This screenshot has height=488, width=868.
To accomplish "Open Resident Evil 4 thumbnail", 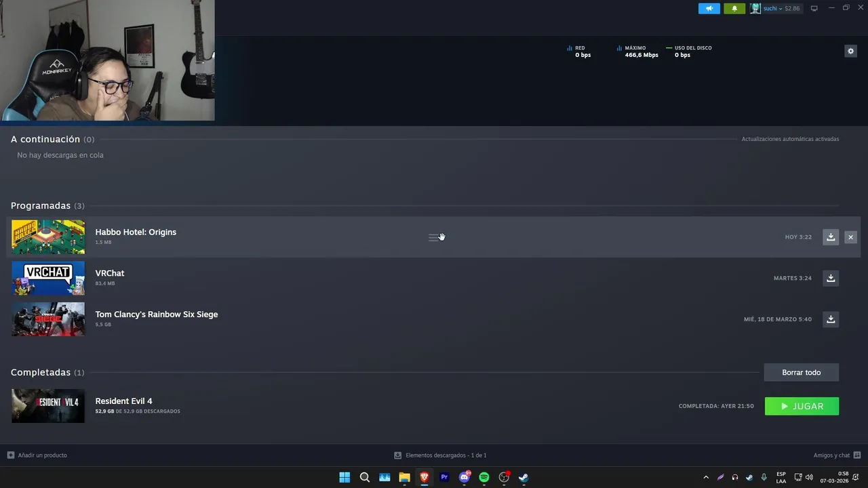I will pyautogui.click(x=48, y=406).
